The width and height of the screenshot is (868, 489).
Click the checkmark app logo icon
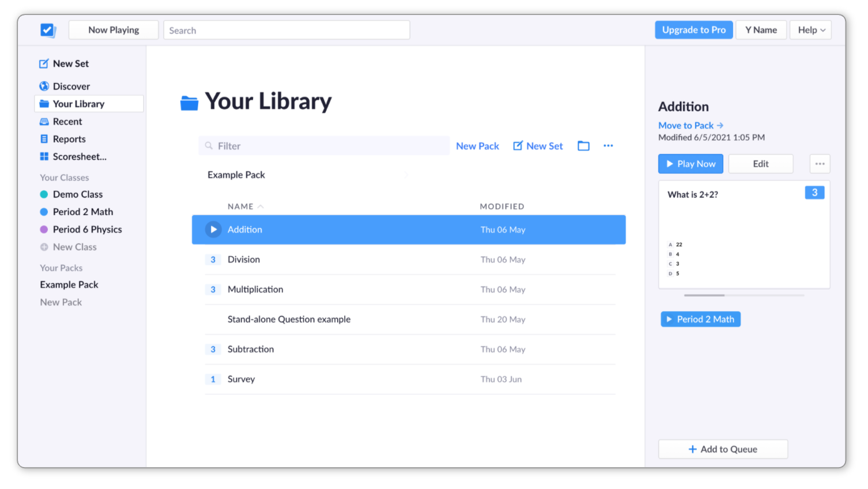coord(48,30)
